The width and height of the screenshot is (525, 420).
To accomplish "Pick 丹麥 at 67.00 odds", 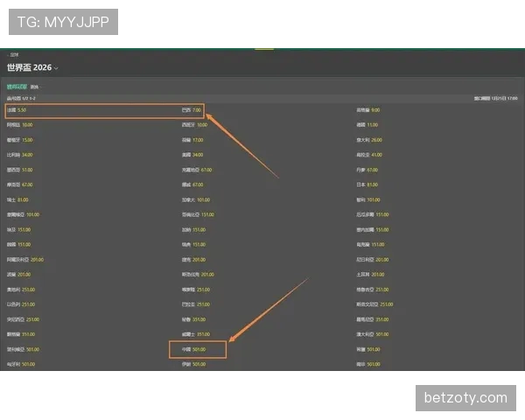I will pyautogui.click(x=367, y=170).
